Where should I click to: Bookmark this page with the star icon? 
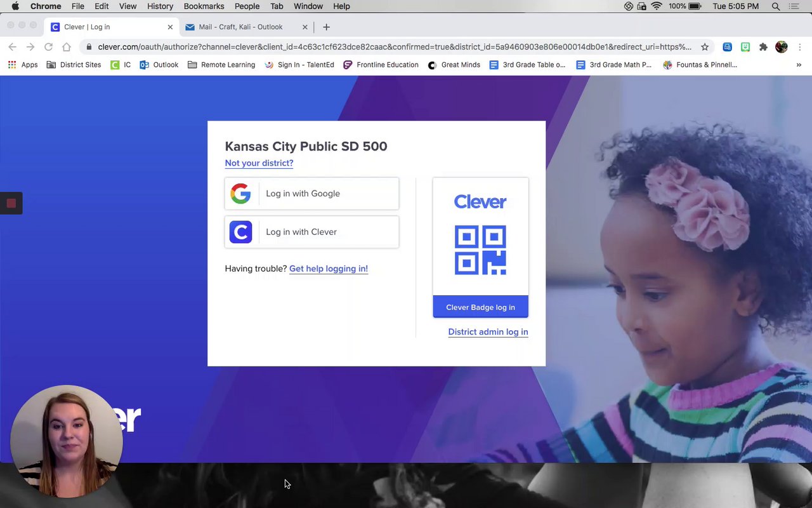705,47
